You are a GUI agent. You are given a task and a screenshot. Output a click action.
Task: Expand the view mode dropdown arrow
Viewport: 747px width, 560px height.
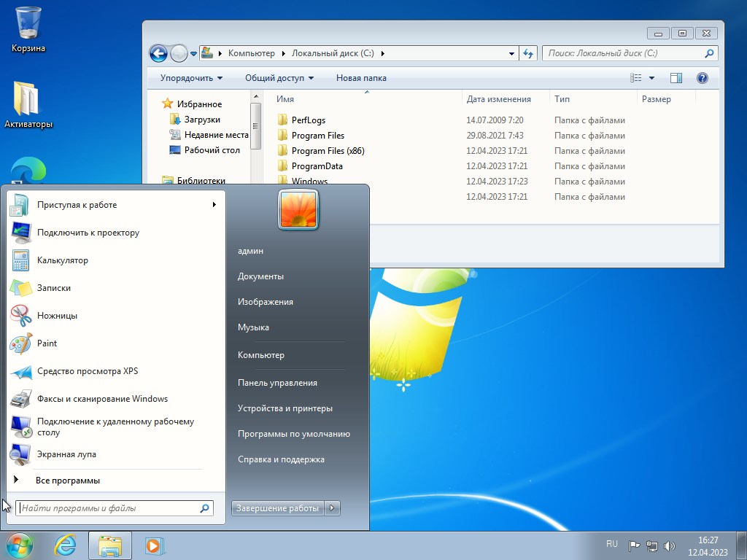coord(651,78)
